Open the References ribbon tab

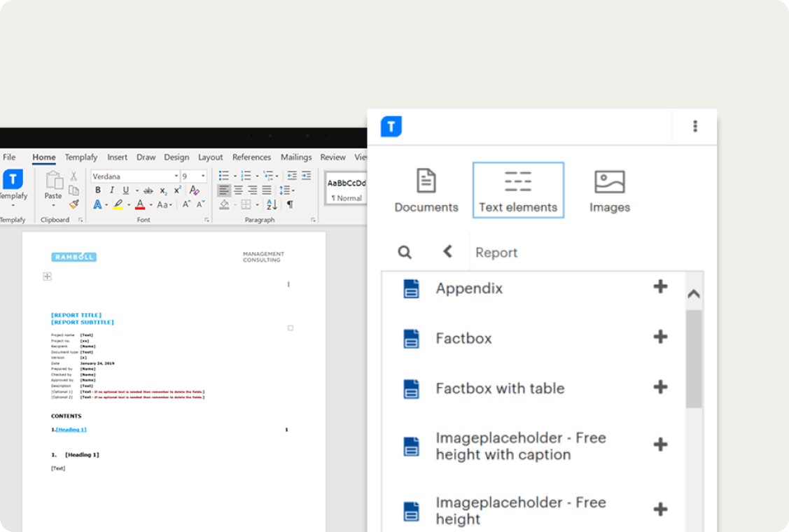tap(251, 157)
